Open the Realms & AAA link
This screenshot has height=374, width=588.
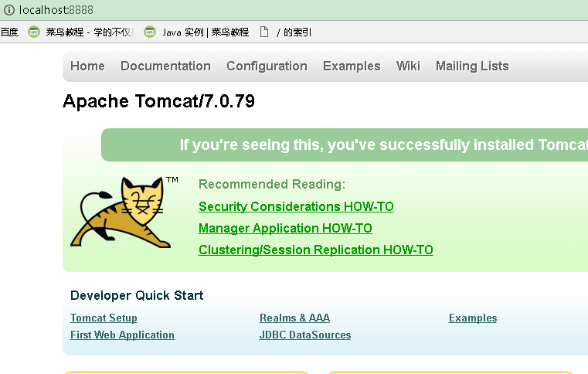click(x=294, y=318)
